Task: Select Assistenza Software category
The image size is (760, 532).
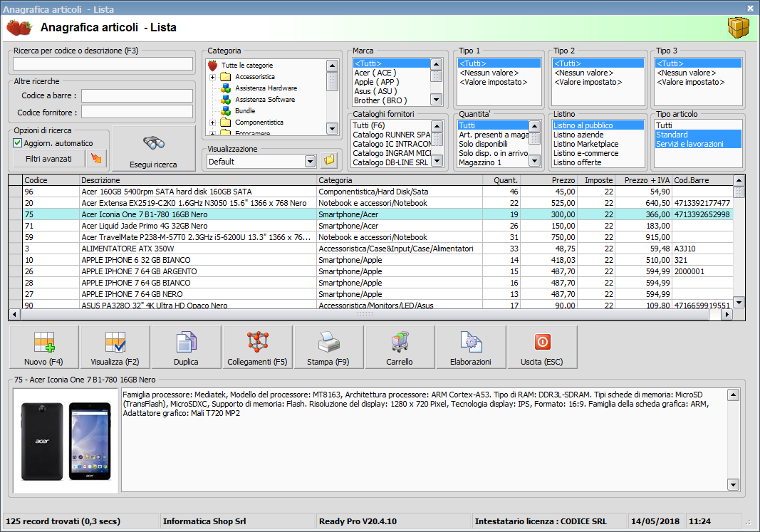Action: pyautogui.click(x=265, y=99)
